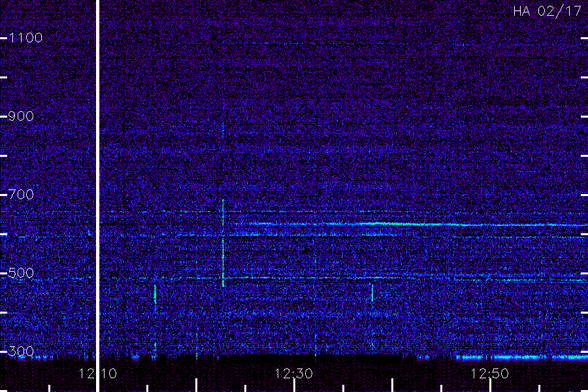The image size is (588, 392).
Task: Click the 12:10 time axis label
Action: coord(97,374)
